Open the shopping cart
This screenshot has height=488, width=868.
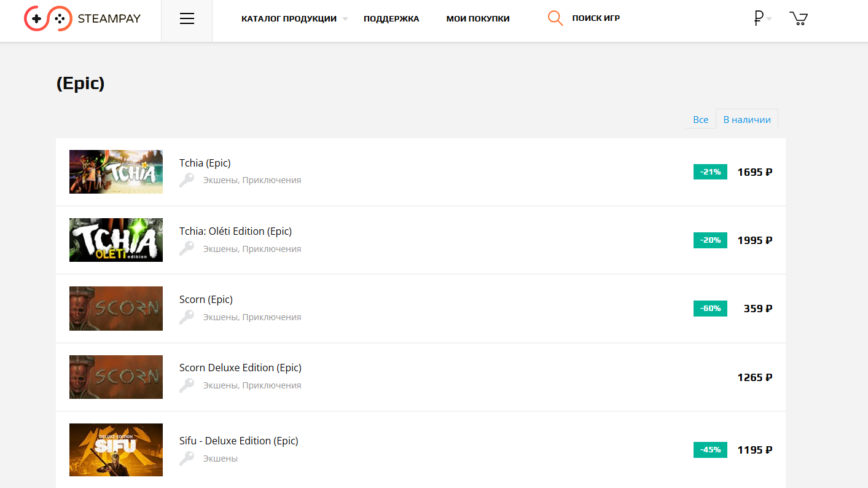point(798,18)
